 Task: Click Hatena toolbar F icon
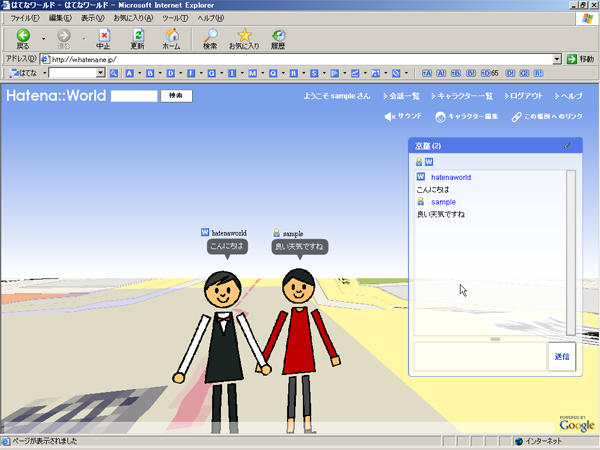(x=191, y=73)
